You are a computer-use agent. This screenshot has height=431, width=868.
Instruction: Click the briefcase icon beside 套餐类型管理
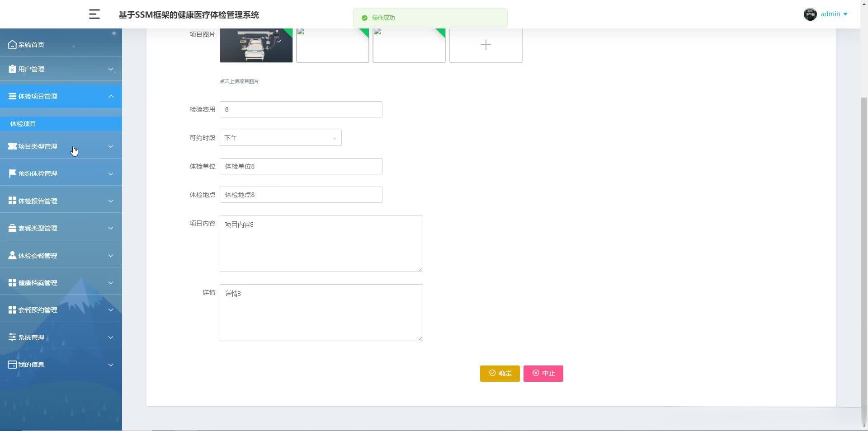12,228
